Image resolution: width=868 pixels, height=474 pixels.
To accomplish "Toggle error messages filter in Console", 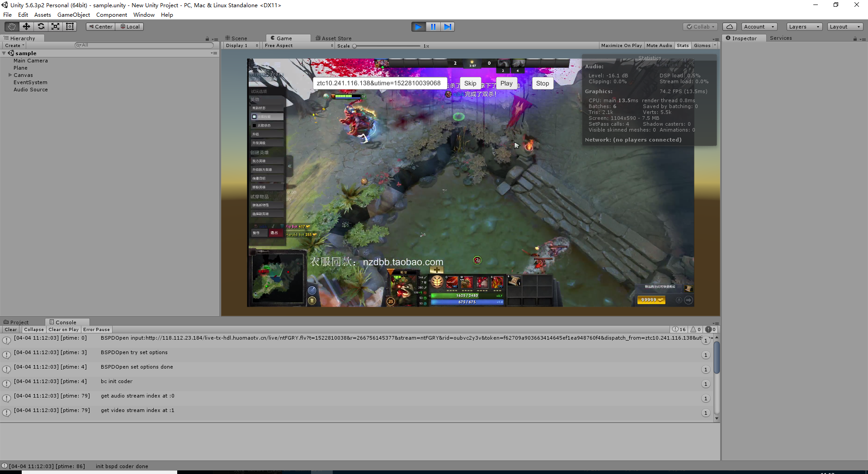I will 711,330.
